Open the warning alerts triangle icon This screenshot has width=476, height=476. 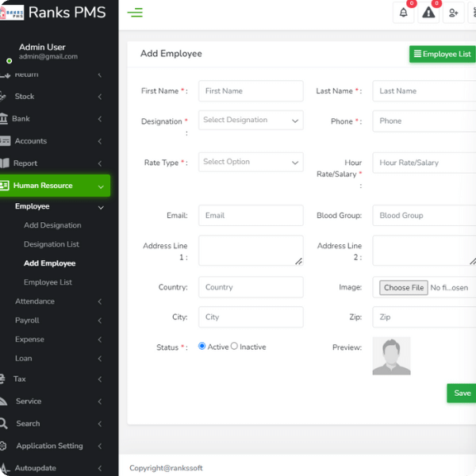coord(428,13)
